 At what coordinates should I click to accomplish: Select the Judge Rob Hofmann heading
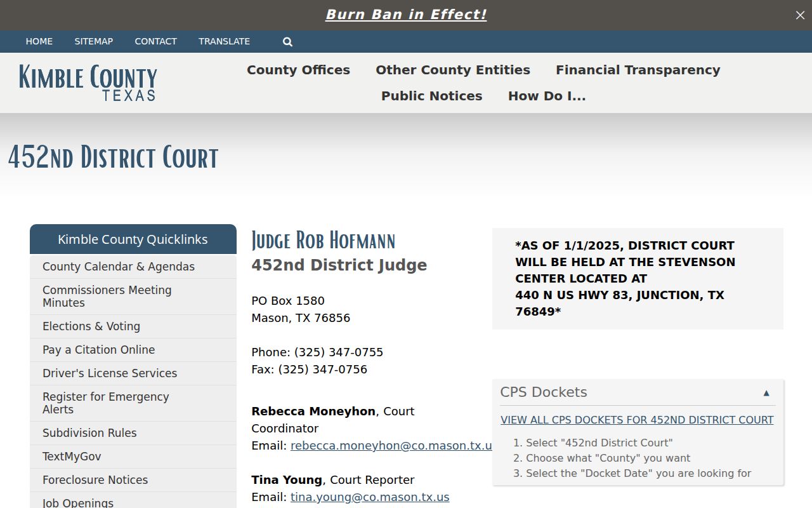click(324, 241)
